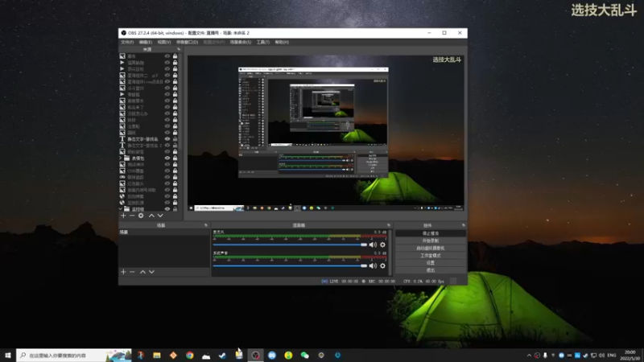The image size is (644, 362).
Task: Open the 编辑(E) menu
Action: point(146,43)
